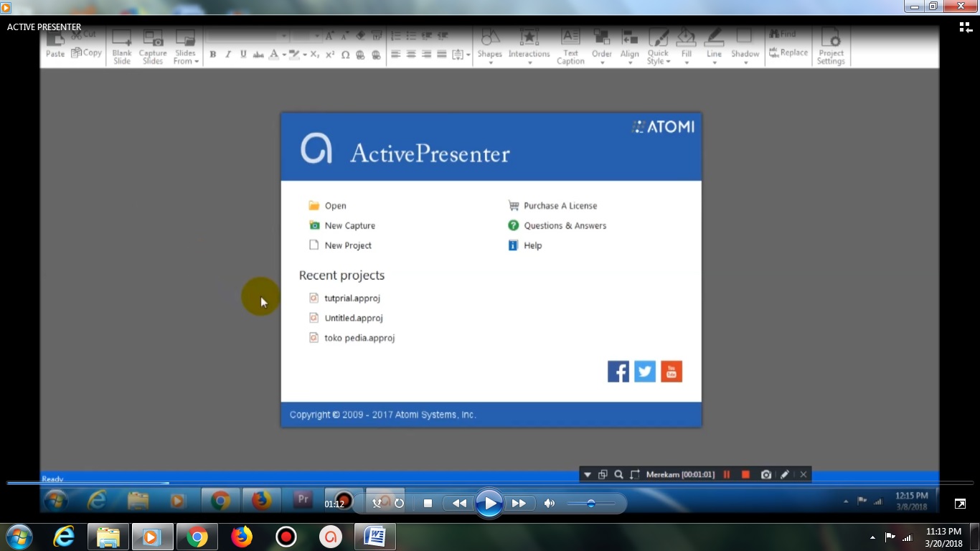Pause recording in the Merekam toolbar
The image size is (980, 551).
point(727,474)
